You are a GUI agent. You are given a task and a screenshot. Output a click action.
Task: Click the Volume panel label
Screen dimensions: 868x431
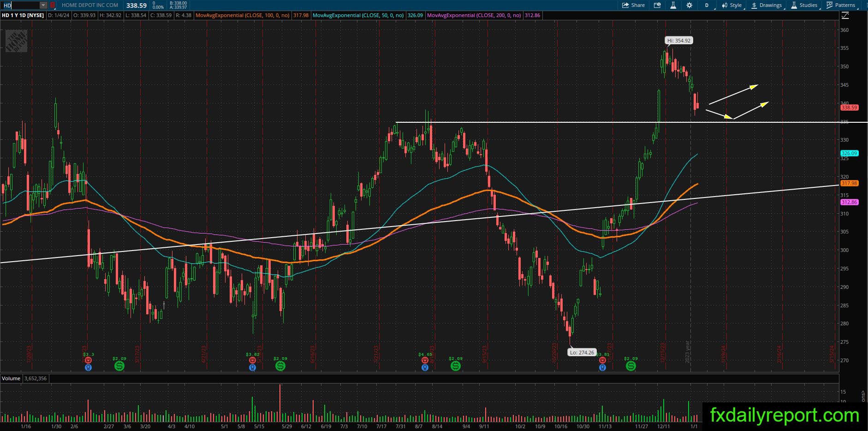coord(11,378)
